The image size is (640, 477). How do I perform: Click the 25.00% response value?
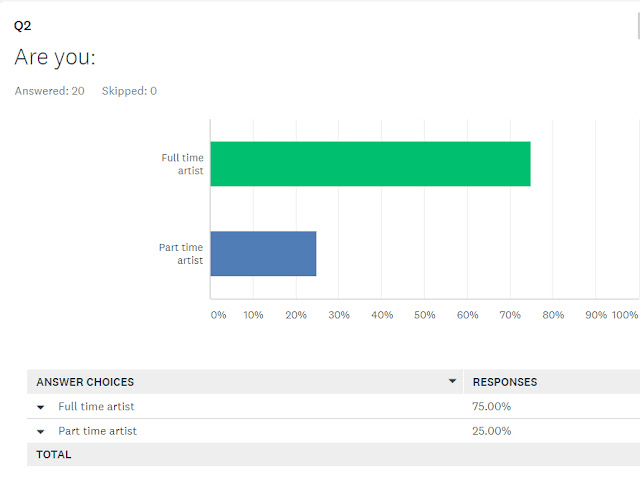click(491, 431)
